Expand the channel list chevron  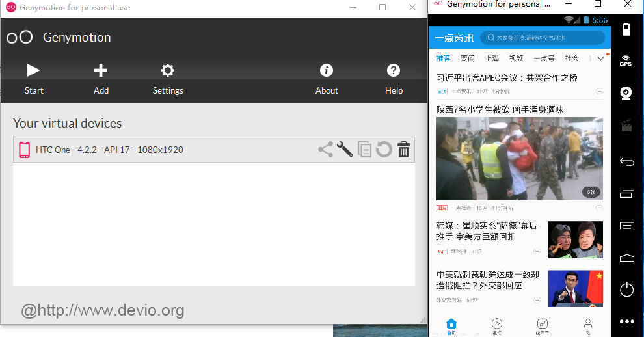600,59
